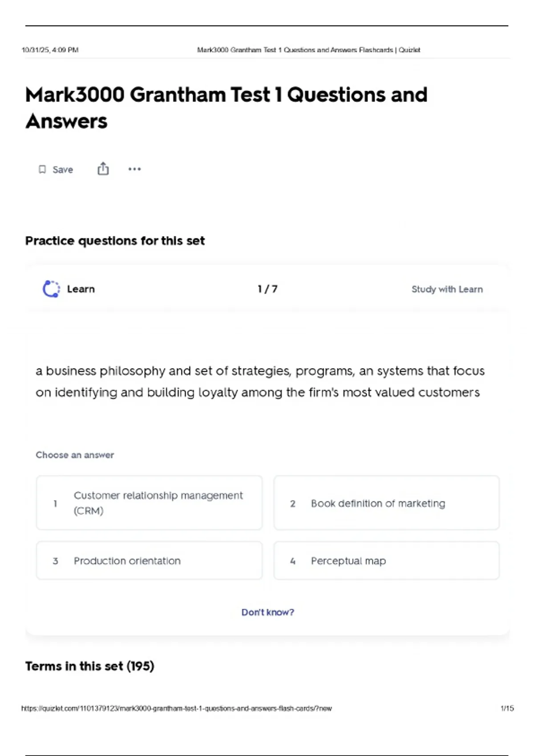Click the Terms in this set (195) heading
The image size is (534, 756).
(x=90, y=666)
